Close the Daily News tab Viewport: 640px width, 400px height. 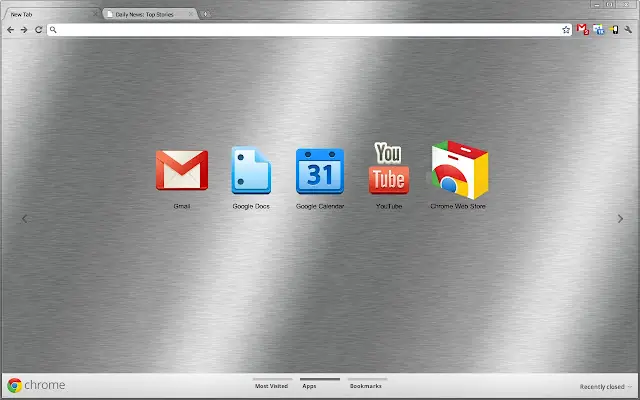[x=191, y=14]
